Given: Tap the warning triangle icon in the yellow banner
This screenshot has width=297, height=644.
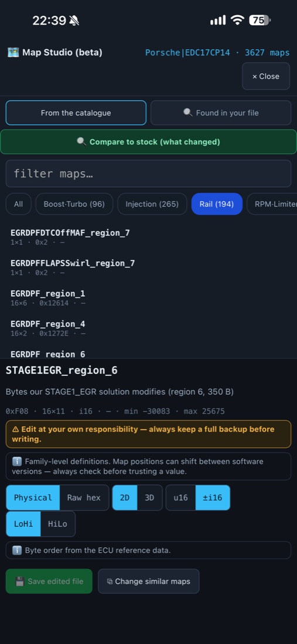Looking at the screenshot, I should [x=16, y=429].
